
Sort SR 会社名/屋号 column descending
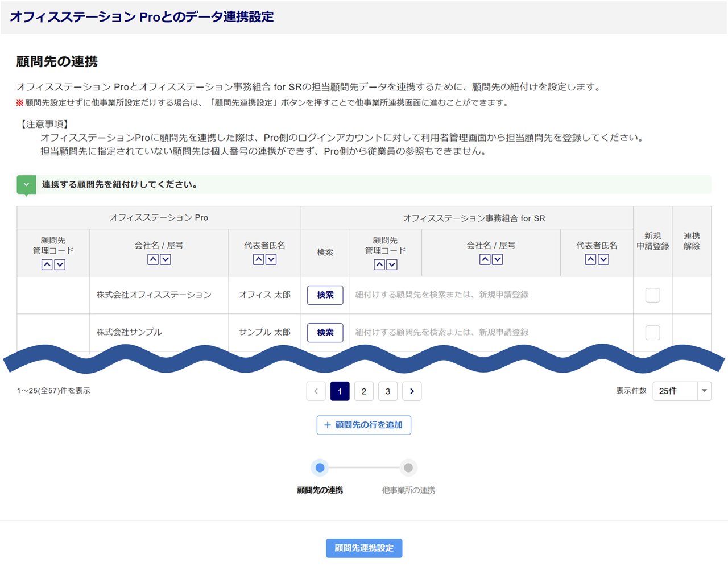[498, 259]
